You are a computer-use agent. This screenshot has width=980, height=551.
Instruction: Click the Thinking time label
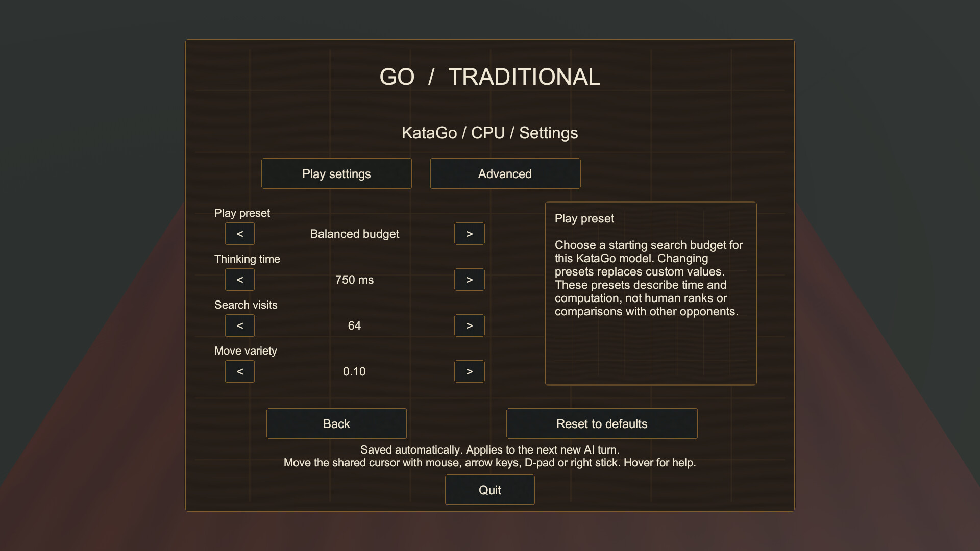tap(247, 259)
